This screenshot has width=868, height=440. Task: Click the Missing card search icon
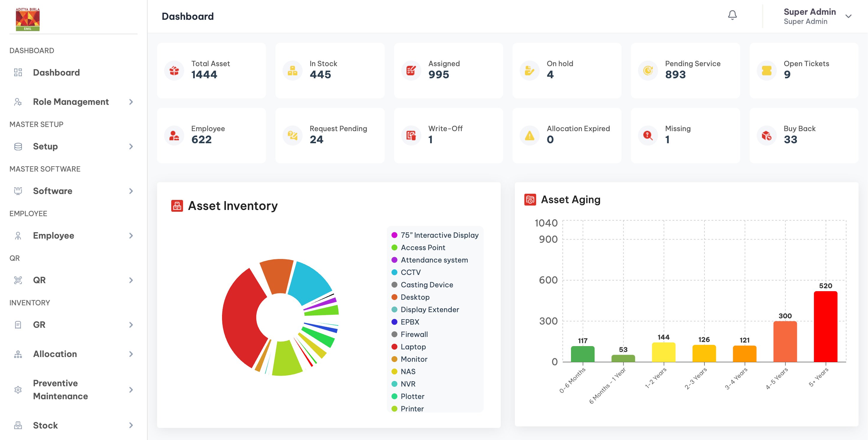pyautogui.click(x=648, y=136)
